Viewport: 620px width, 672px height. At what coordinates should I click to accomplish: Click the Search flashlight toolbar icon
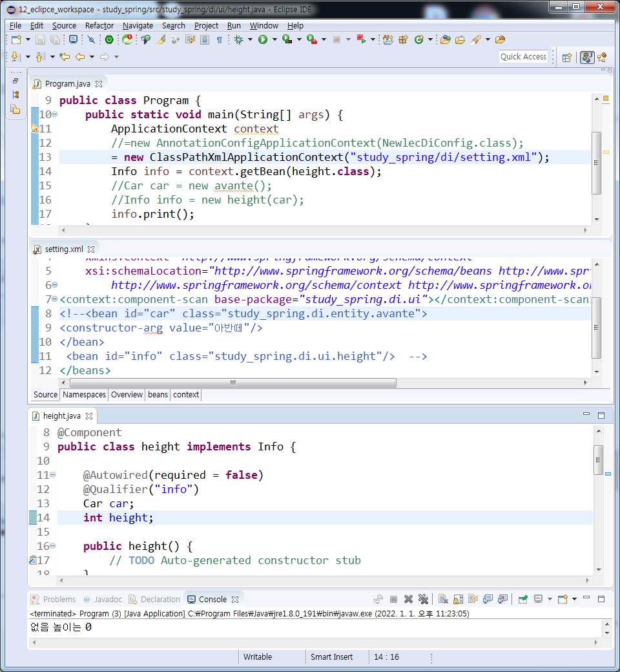pyautogui.click(x=476, y=40)
